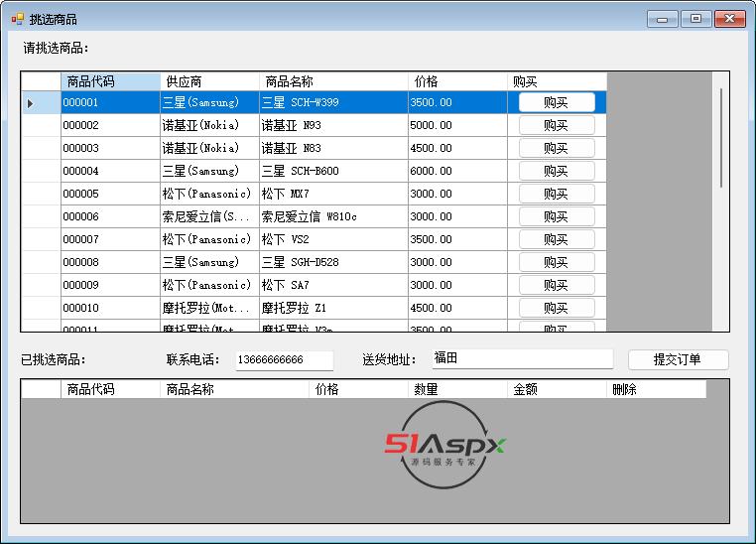Click cell 三星 SCH-W399 product name

(x=333, y=102)
